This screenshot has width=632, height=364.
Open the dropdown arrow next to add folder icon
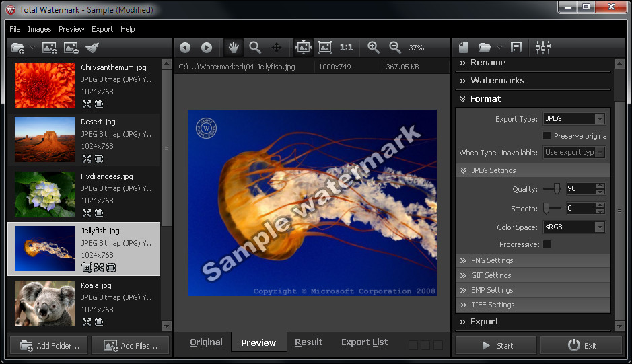point(33,48)
